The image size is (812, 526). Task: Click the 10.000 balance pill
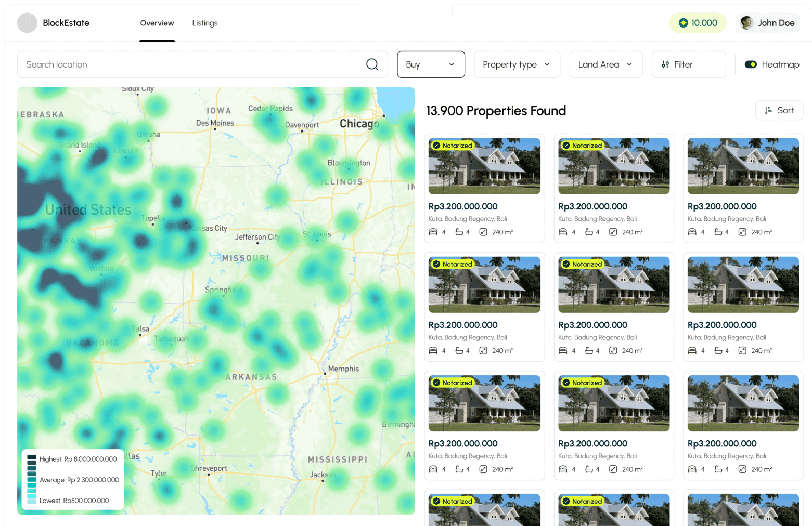[698, 23]
